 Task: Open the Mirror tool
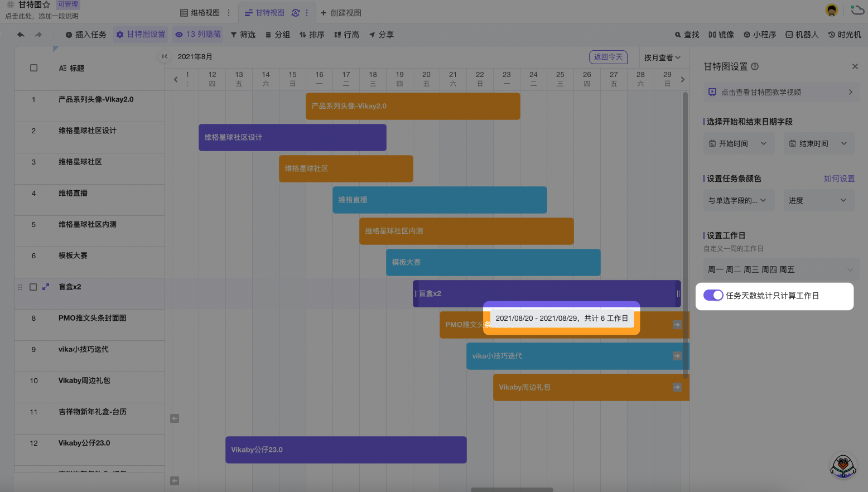click(721, 35)
